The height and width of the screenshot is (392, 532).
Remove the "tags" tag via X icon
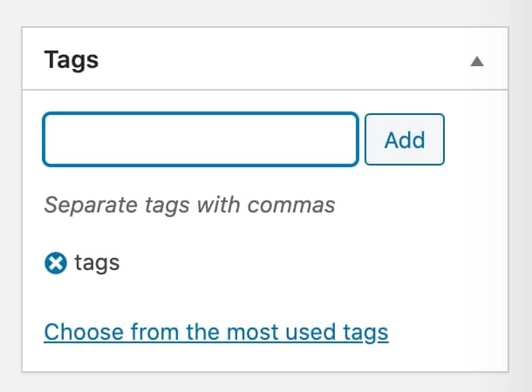[56, 263]
